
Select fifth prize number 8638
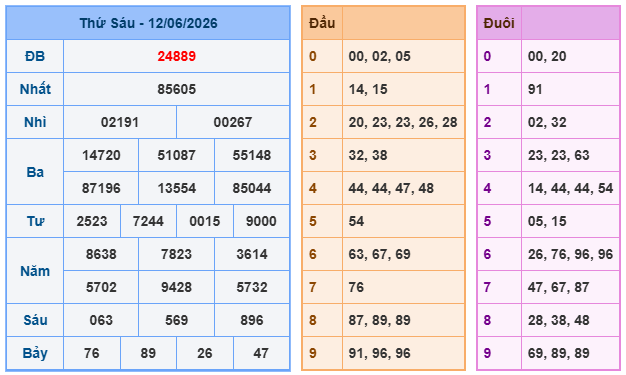[101, 254]
